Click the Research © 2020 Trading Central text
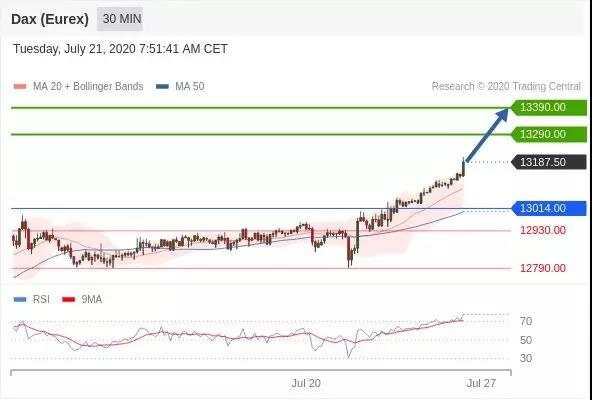This screenshot has height=400, width=592. (x=506, y=86)
